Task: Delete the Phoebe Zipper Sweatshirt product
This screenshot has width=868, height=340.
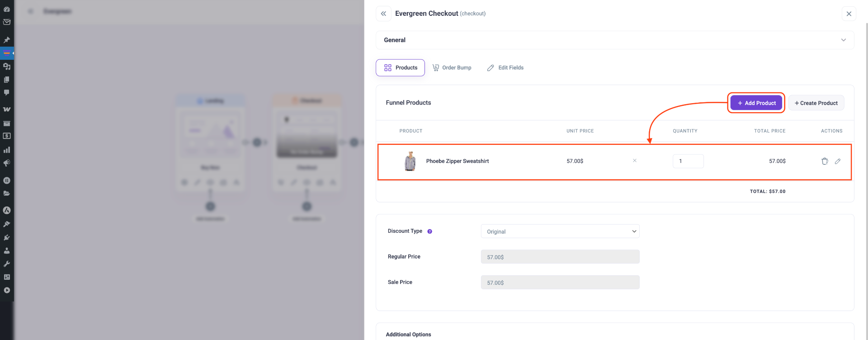Action: tap(825, 161)
